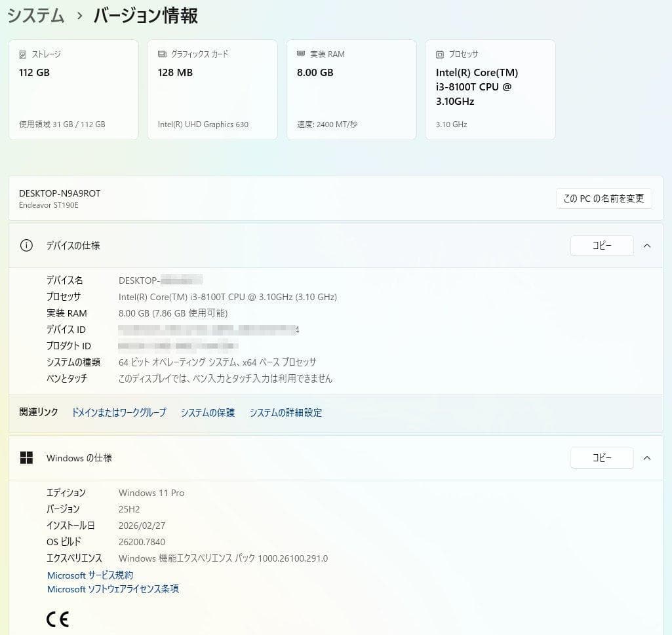Open the プロセッサ i3-8100T card
The image size is (672, 635).
click(490, 90)
